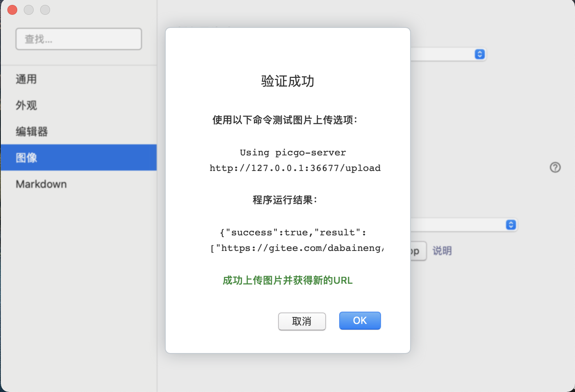This screenshot has height=392, width=575.
Task: Click the Using picgo-server text line
Action: click(293, 153)
